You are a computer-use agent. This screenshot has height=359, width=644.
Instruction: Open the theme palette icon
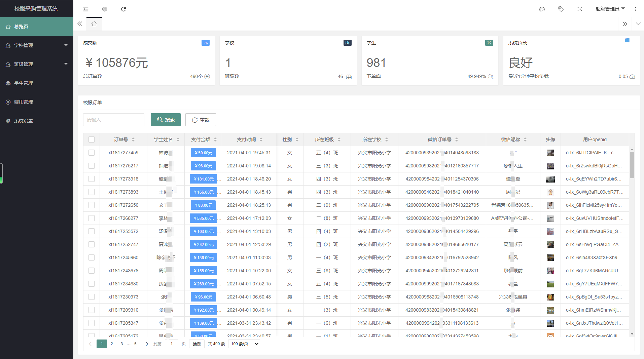pyautogui.click(x=542, y=9)
